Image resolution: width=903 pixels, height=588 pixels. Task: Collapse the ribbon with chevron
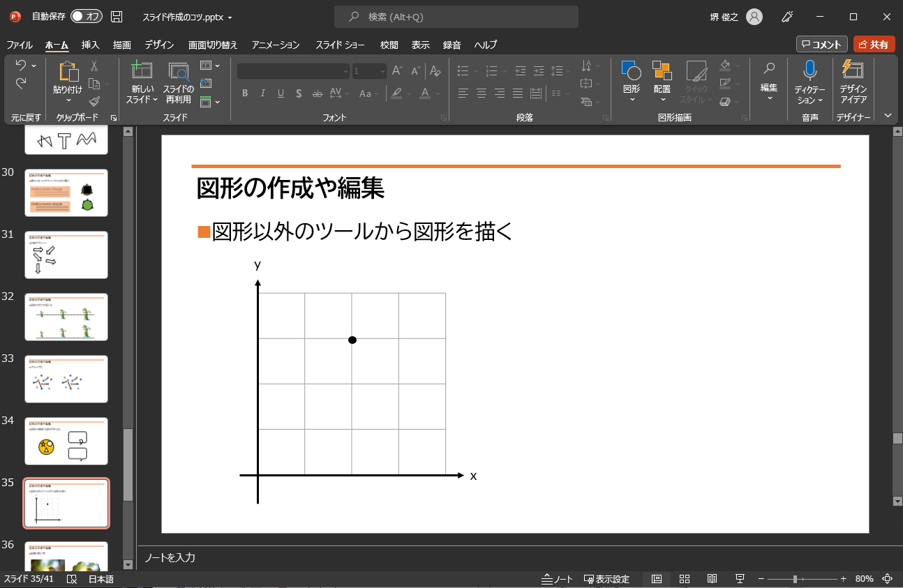tap(888, 115)
